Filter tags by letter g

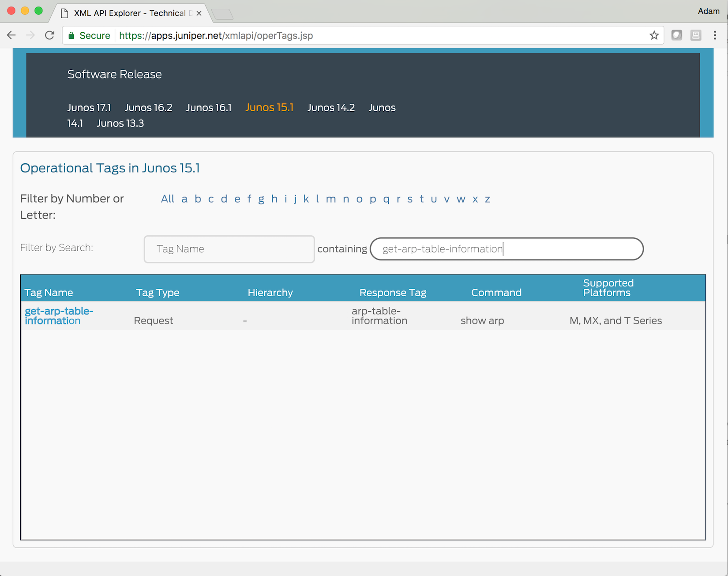(261, 200)
